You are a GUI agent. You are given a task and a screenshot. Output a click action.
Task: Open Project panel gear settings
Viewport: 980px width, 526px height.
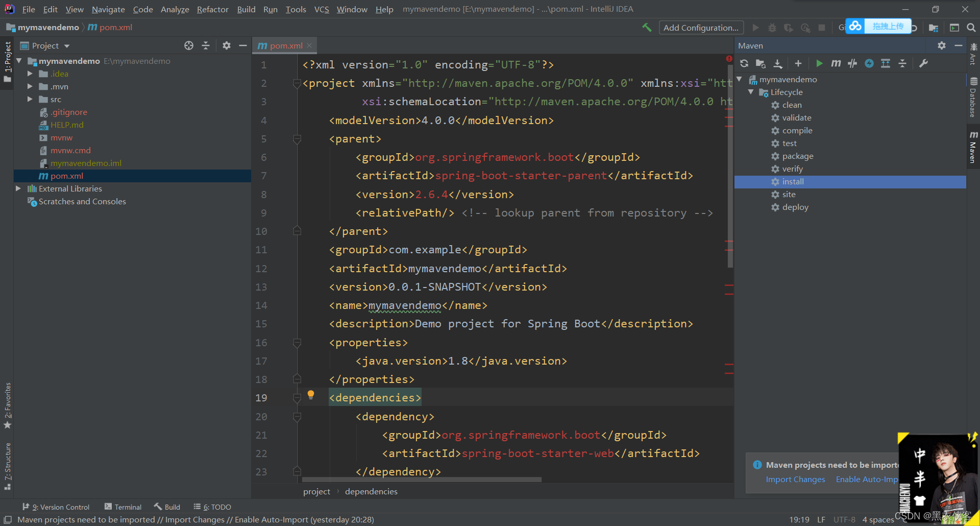point(227,45)
